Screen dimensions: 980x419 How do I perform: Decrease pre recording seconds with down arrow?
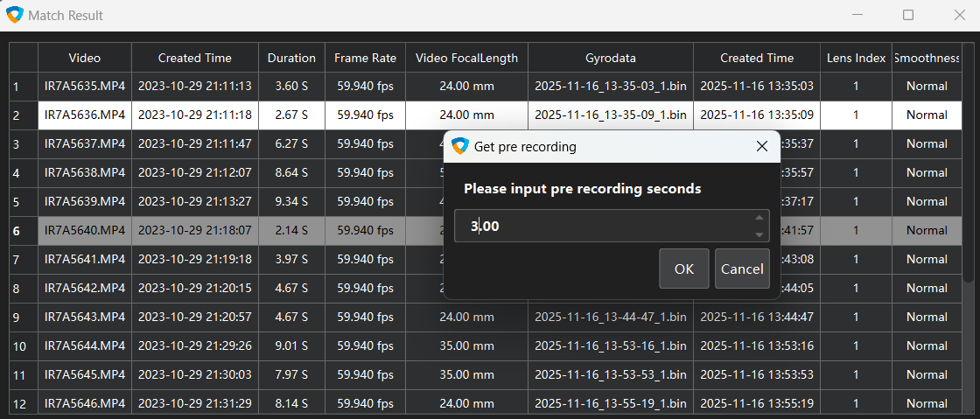759,234
